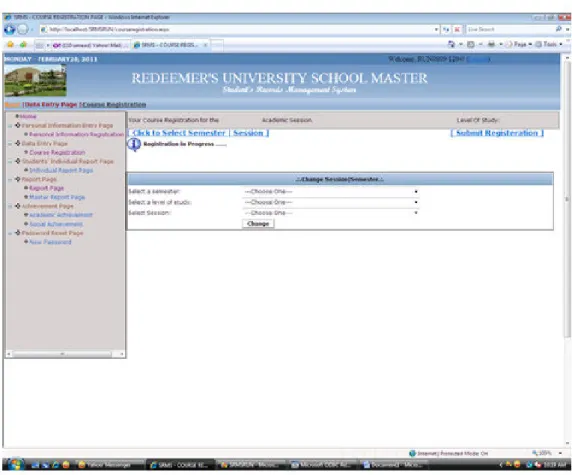
Task: Open the Live Search options dropdown arrow
Action: 567,29
